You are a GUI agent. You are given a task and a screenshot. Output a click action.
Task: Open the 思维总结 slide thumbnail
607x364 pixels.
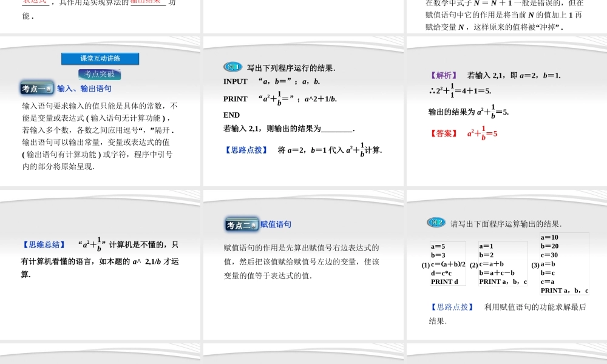(100, 265)
